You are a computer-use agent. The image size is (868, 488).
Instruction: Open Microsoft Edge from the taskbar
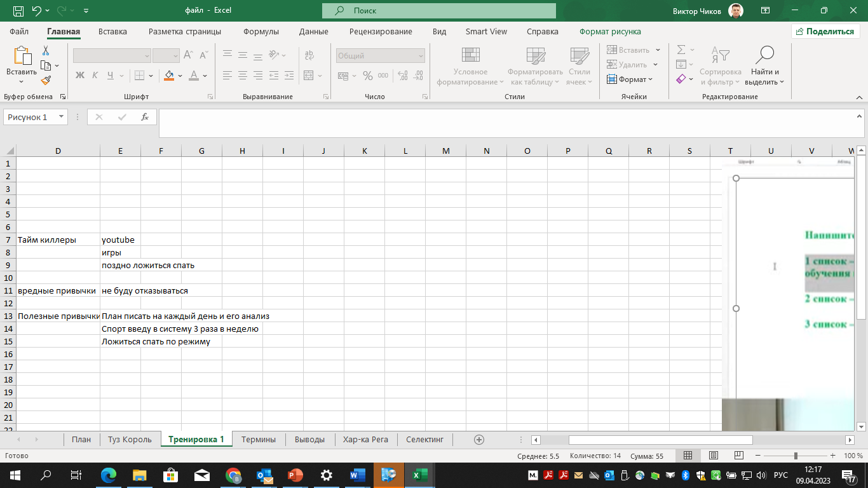coord(109,475)
